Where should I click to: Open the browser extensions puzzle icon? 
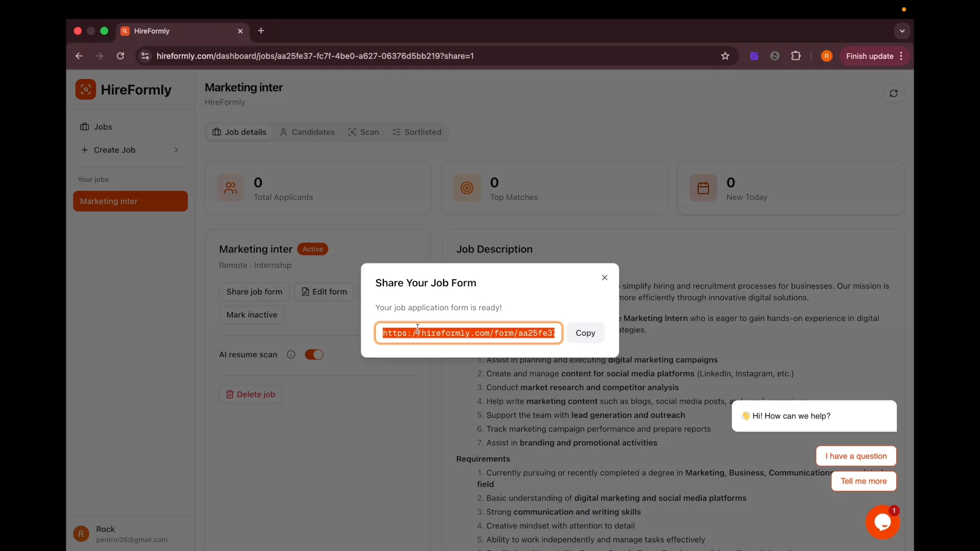(x=796, y=56)
